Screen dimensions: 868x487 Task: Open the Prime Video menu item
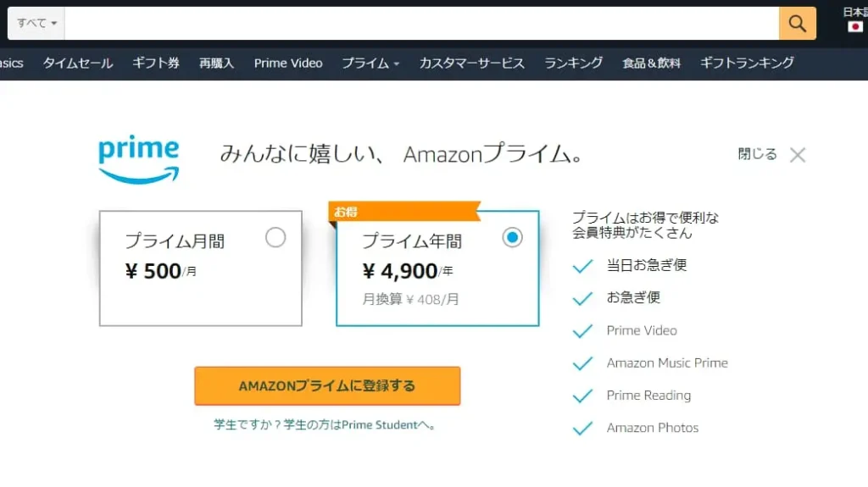(288, 63)
